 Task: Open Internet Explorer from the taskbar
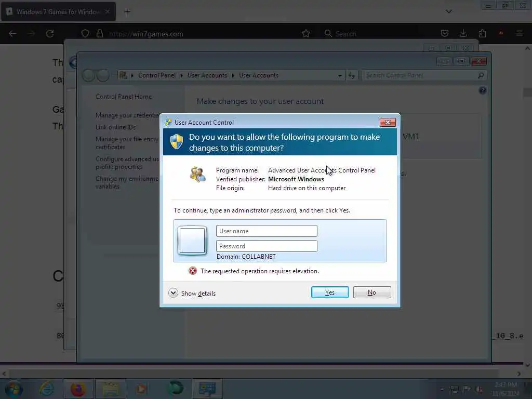pos(46,389)
